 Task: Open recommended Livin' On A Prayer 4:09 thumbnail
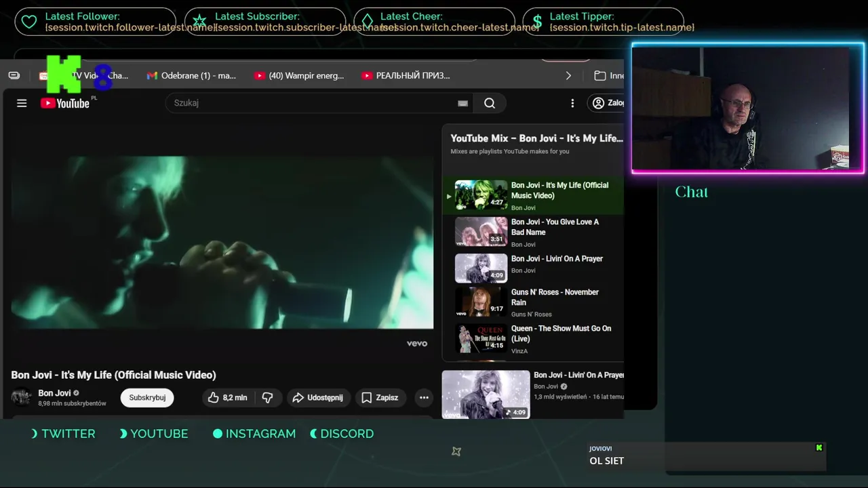click(486, 394)
